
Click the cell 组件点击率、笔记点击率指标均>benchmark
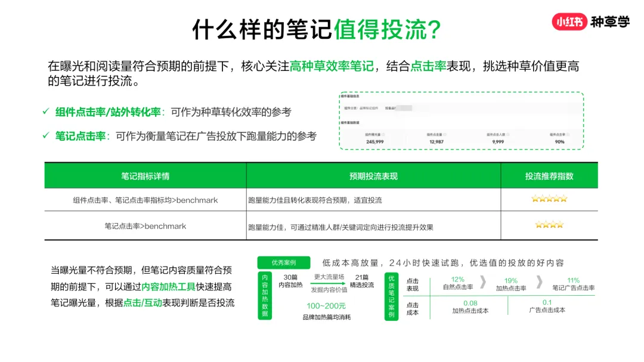[x=145, y=200]
